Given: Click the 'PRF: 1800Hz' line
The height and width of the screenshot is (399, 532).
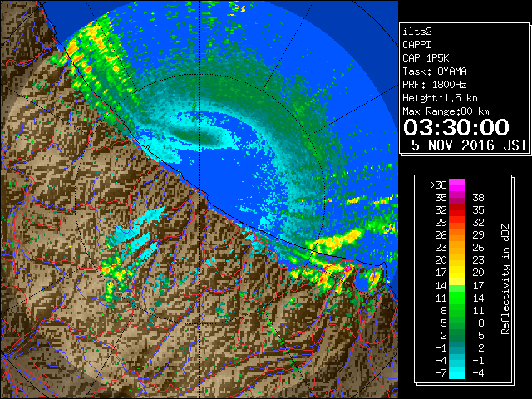Looking at the screenshot, I should coord(434,85).
